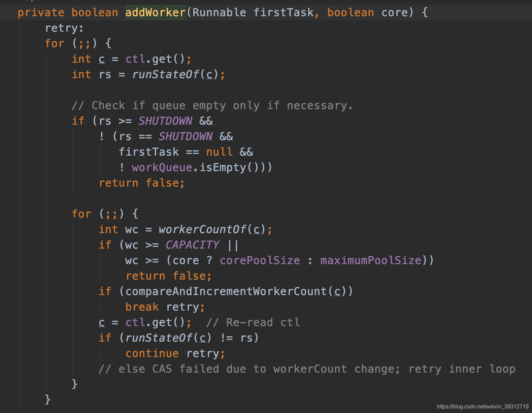Click the addWorker method name
Image resolution: width=532 pixels, height=413 pixels.
click(155, 12)
